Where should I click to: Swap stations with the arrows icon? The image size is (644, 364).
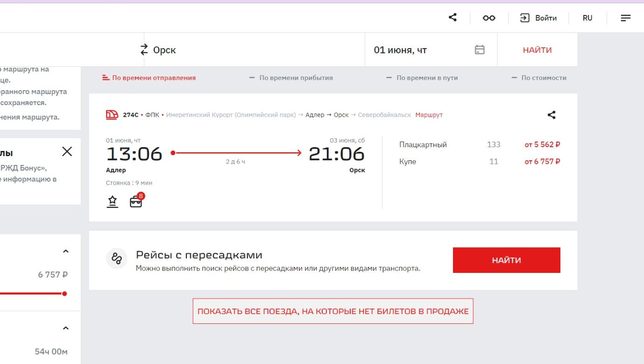pos(144,50)
